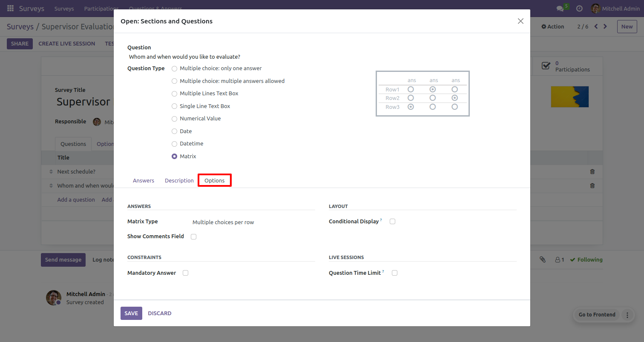644x342 pixels.
Task: Enable Show Comments Field checkbox
Action: (193, 237)
